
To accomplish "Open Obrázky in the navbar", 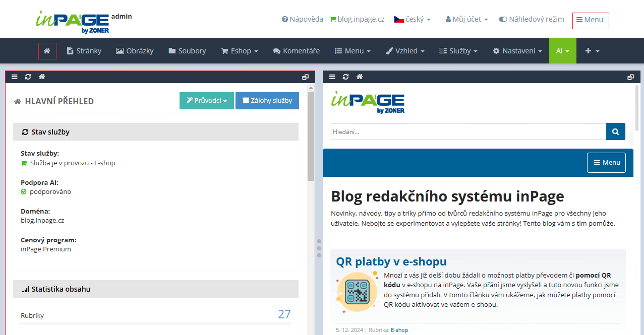I will pos(135,51).
